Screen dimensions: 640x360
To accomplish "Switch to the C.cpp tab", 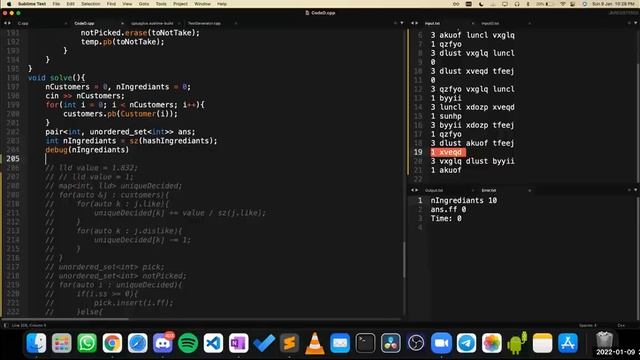I will point(23,23).
